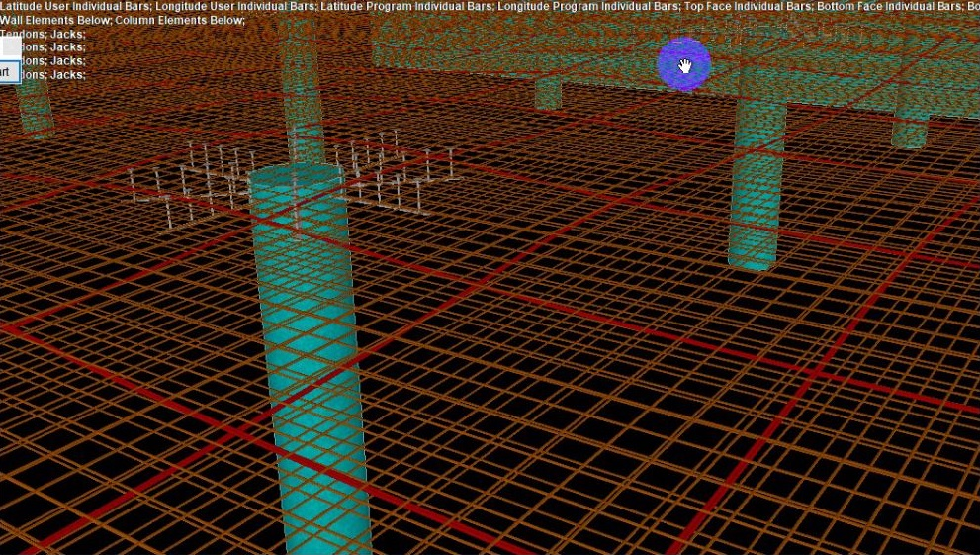Viewport: 980px width, 555px height.
Task: Click the Top Face Individual Bars label
Action: (747, 6)
